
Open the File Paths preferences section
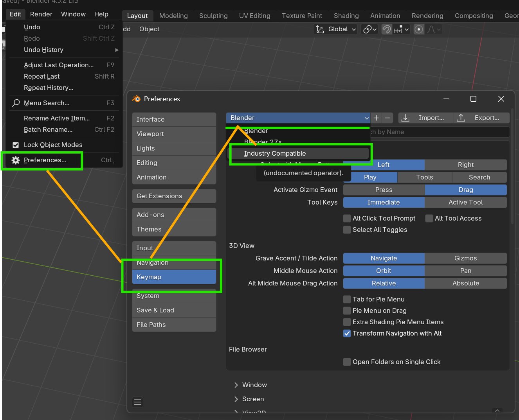pos(174,325)
